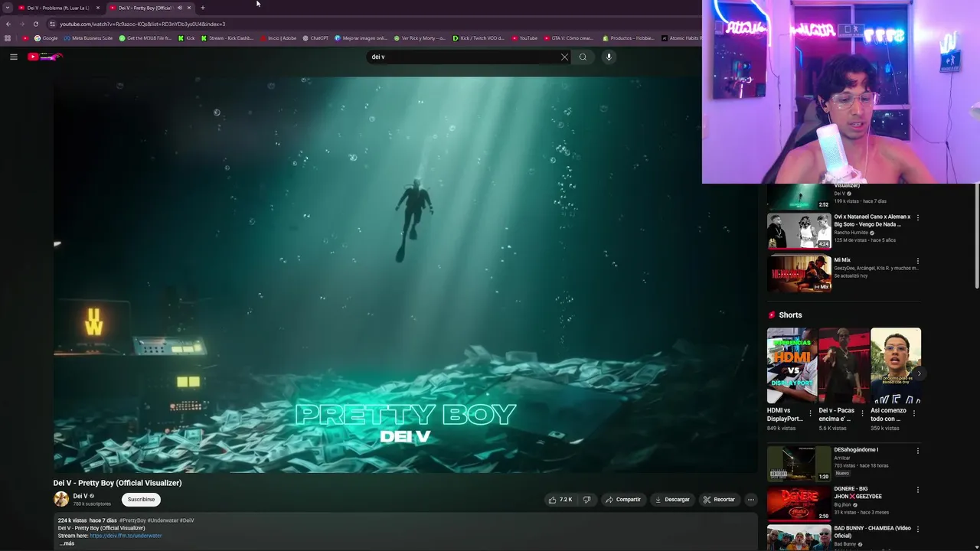Open the ChatGPT bookmark
980x551 pixels.
pyautogui.click(x=315, y=38)
